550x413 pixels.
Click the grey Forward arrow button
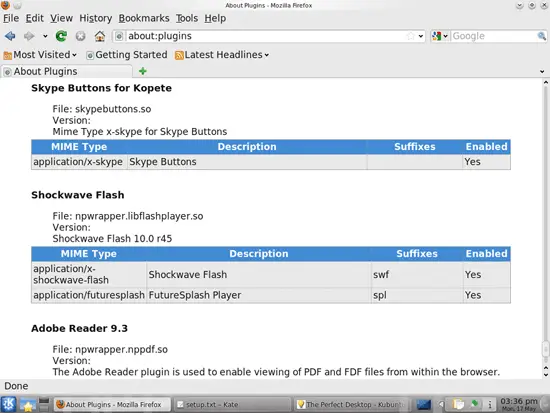[x=29, y=36]
